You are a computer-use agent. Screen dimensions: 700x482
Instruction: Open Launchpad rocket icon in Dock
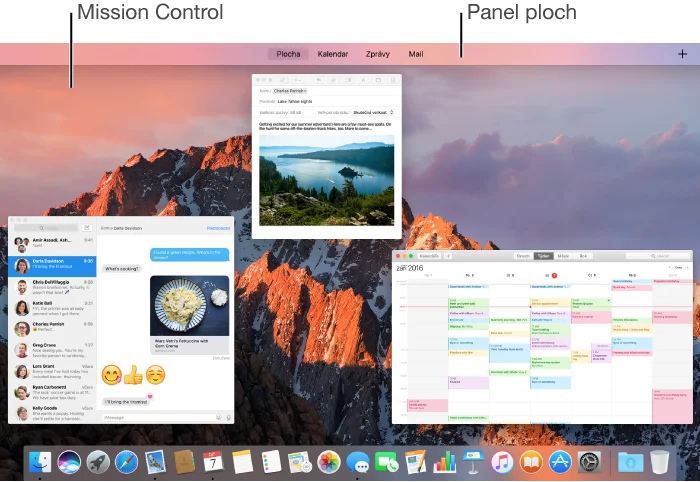(98, 461)
